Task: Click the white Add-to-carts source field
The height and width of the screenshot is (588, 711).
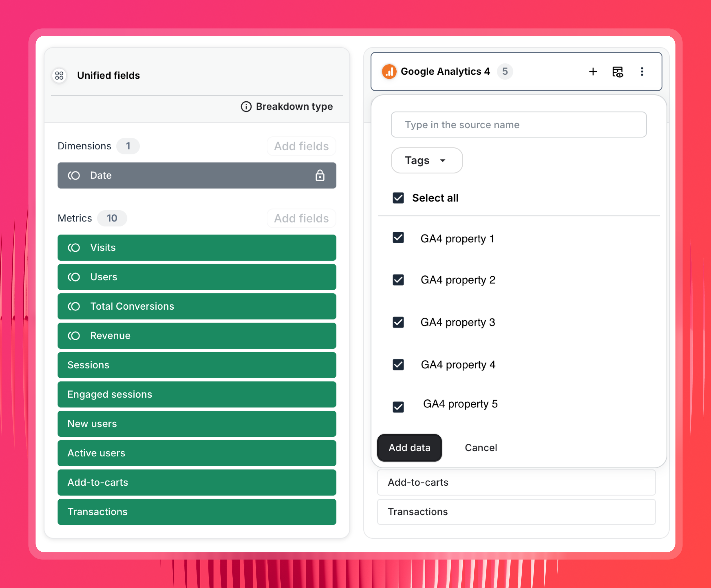Action: pos(516,482)
